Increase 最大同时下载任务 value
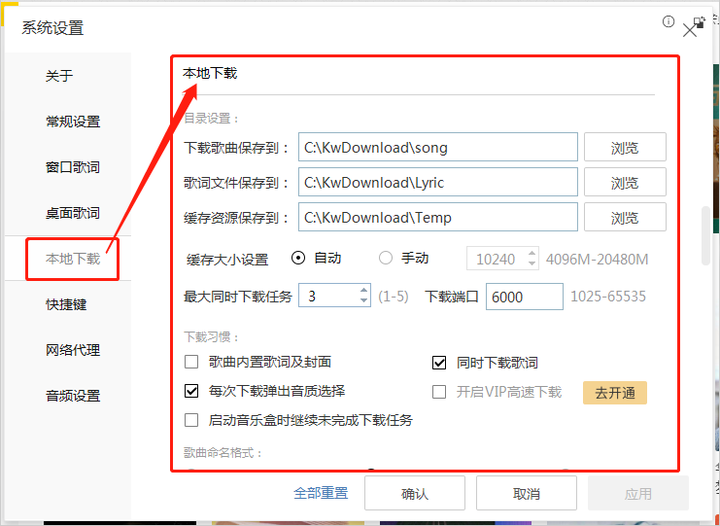This screenshot has width=720, height=526. pos(364,291)
